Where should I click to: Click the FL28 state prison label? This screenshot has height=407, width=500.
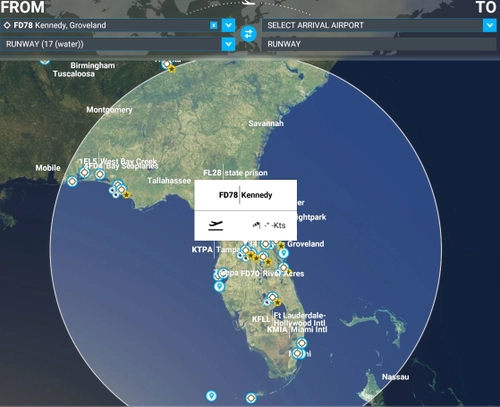point(235,173)
